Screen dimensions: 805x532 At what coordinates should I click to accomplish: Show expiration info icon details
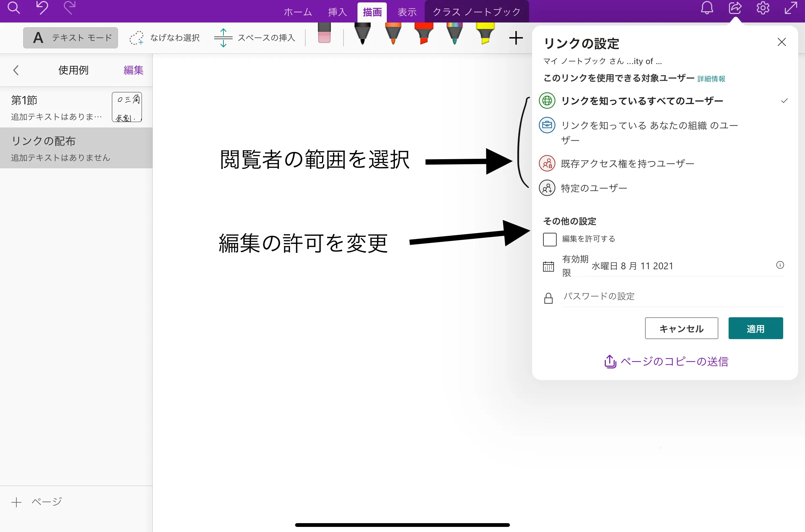[x=780, y=265]
